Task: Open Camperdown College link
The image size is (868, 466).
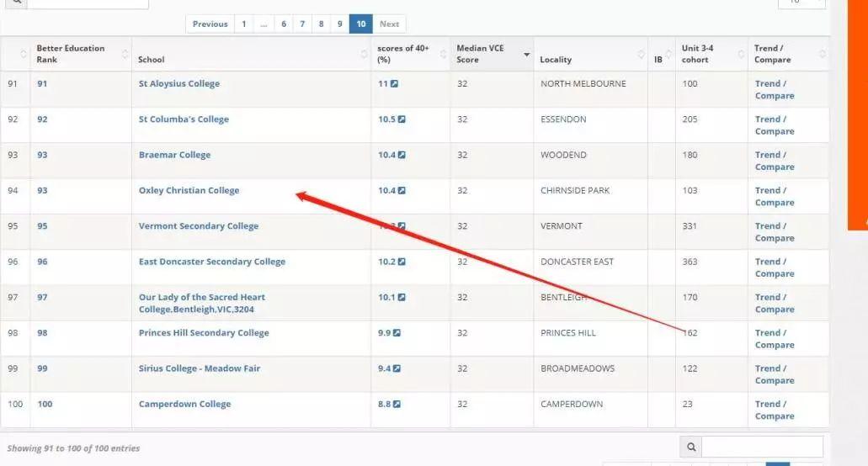Action: (x=184, y=404)
